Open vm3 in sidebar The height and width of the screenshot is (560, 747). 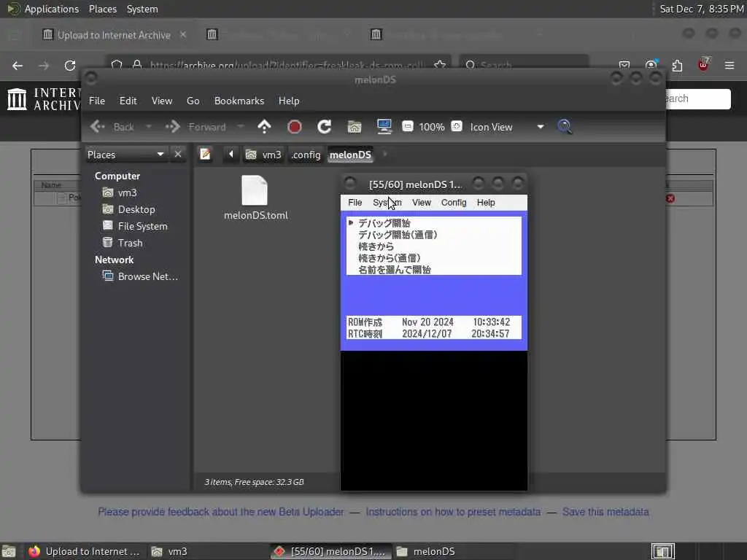[x=127, y=192]
